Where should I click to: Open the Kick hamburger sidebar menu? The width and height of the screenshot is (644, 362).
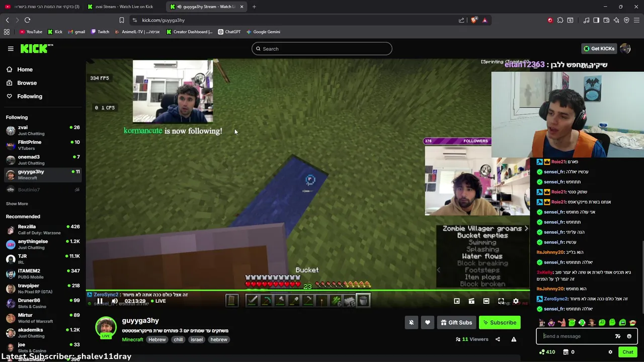coord(11,49)
